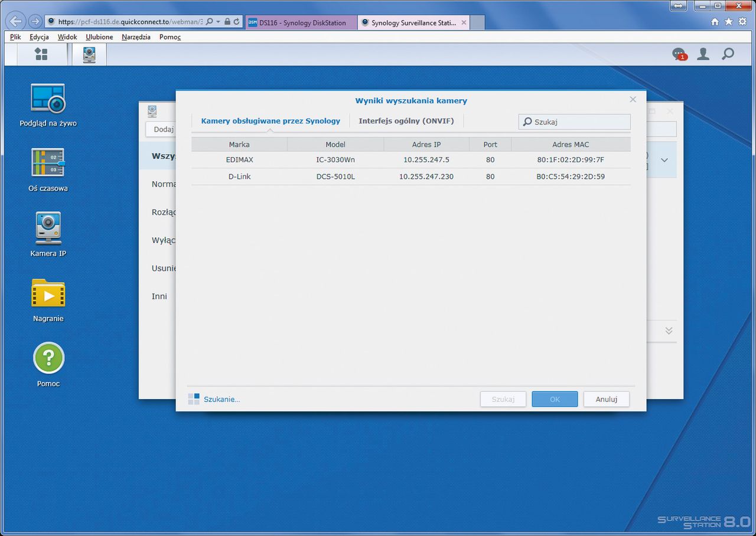Image resolution: width=756 pixels, height=536 pixels.
Task: Click the browser refresh icon
Action: point(237,22)
